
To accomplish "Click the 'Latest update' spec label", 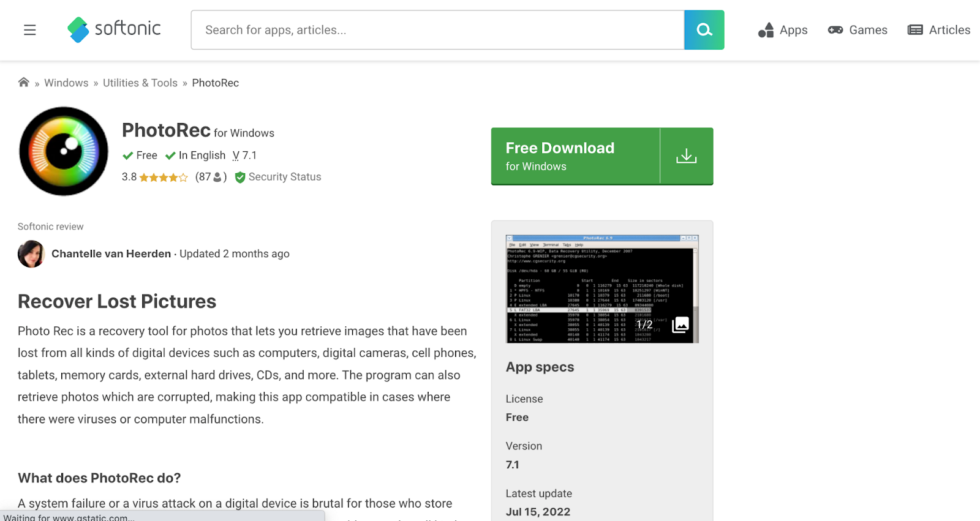I will coord(539,494).
